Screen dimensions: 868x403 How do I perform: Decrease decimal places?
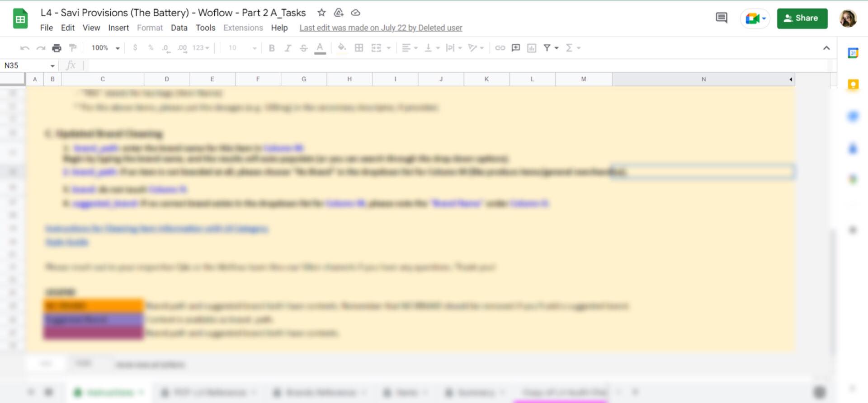click(x=166, y=48)
